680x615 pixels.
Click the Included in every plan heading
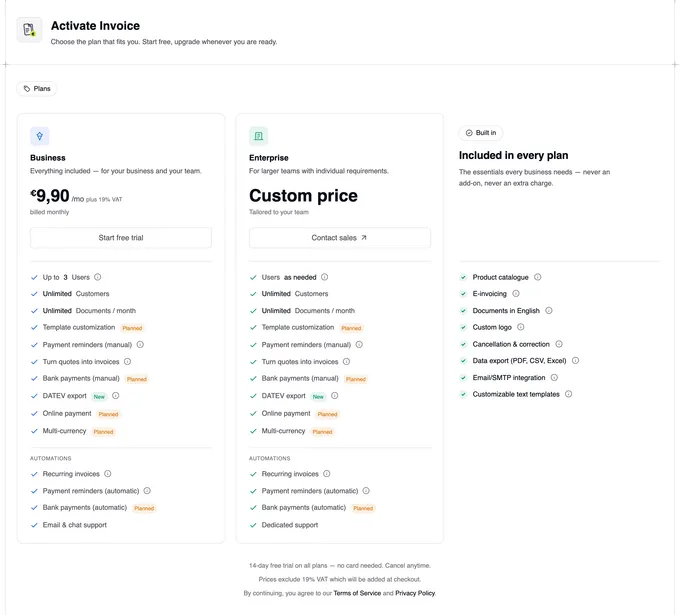click(513, 155)
